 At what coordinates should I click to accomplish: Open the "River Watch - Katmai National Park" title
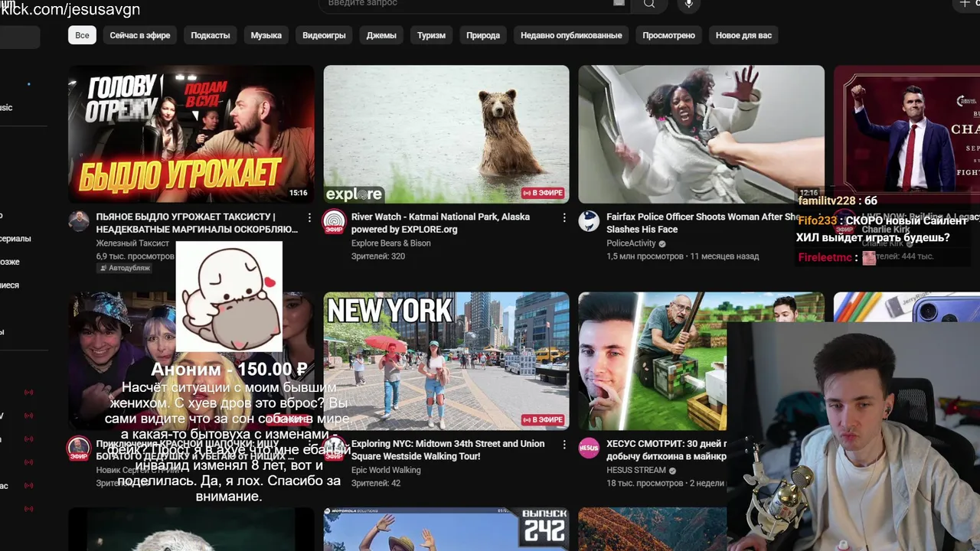click(440, 223)
